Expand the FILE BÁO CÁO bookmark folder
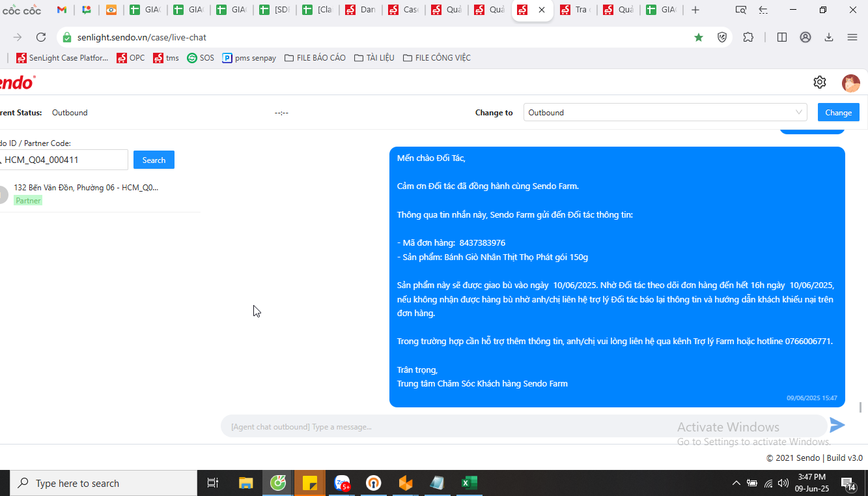The image size is (868, 496). click(x=315, y=58)
